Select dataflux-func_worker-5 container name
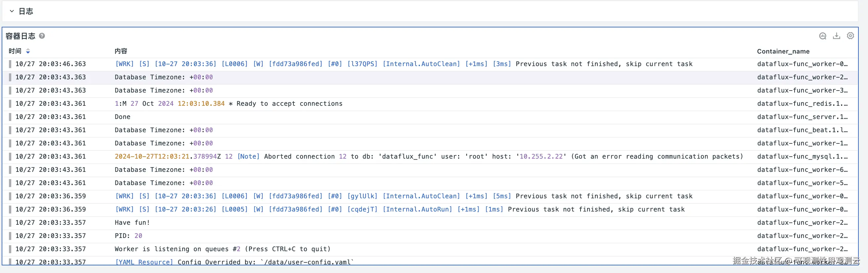868x273 pixels. [x=802, y=183]
